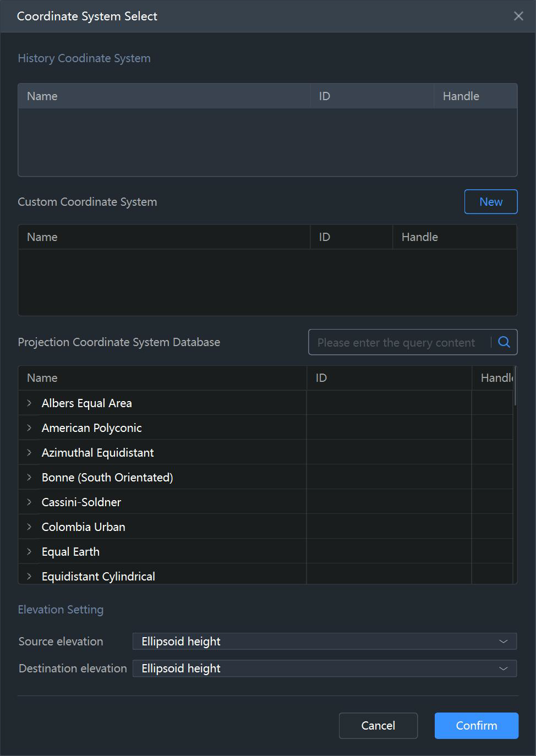536x756 pixels.
Task: Click the Cancel button
Action: 378,725
